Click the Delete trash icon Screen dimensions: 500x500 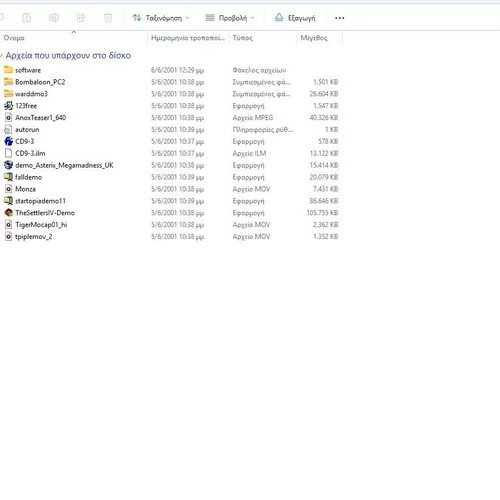click(108, 18)
